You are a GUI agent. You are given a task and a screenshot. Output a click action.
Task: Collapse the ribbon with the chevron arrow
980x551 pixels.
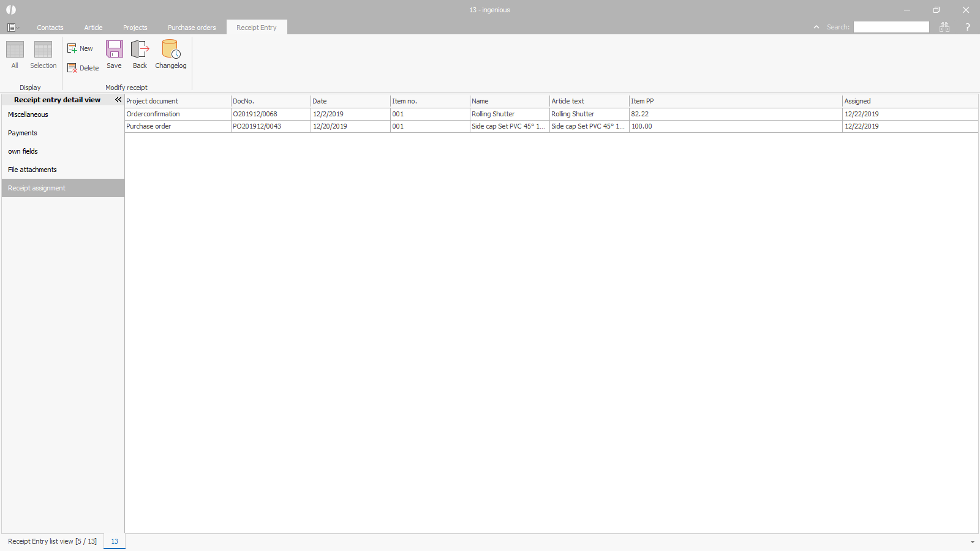pyautogui.click(x=816, y=27)
